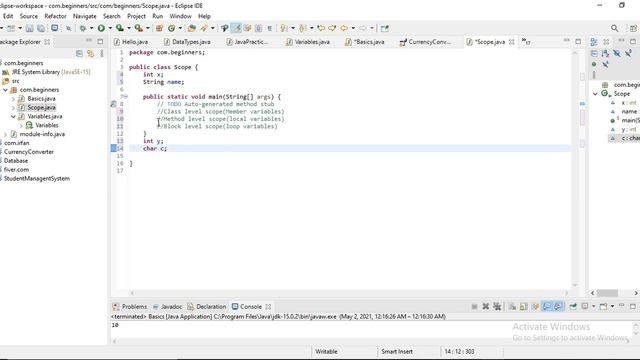Click the Coverage run icon in the toolbar
Image resolution: width=640 pixels, height=360 pixels.
click(x=120, y=28)
